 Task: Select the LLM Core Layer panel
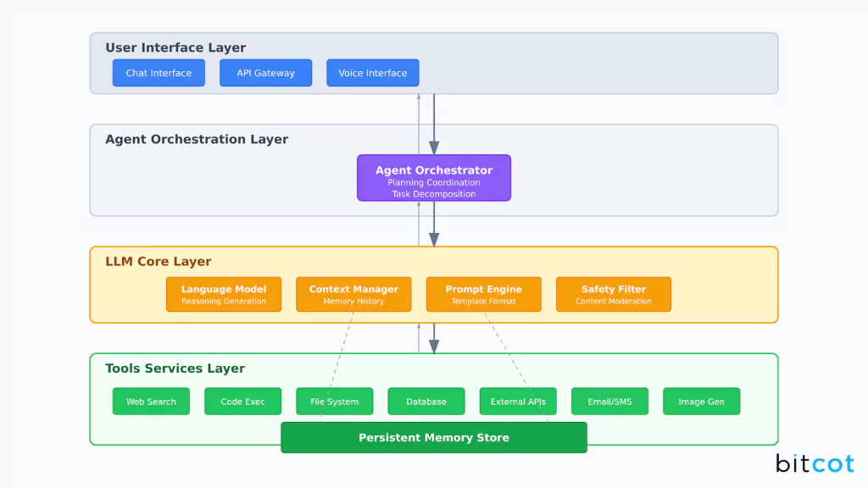(x=158, y=262)
